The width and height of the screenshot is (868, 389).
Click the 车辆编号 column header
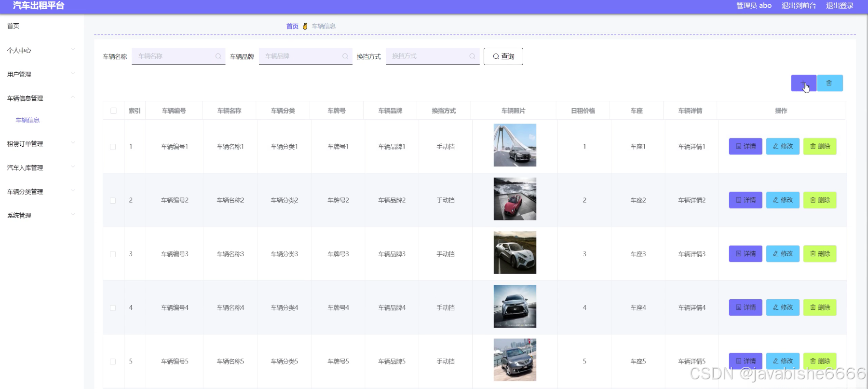pyautogui.click(x=174, y=111)
